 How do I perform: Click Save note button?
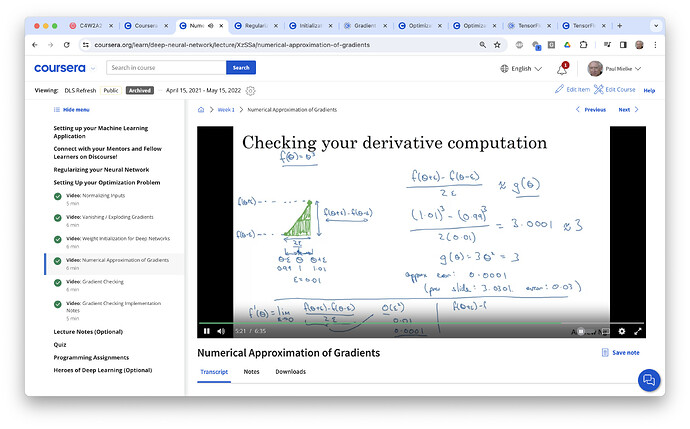(620, 352)
